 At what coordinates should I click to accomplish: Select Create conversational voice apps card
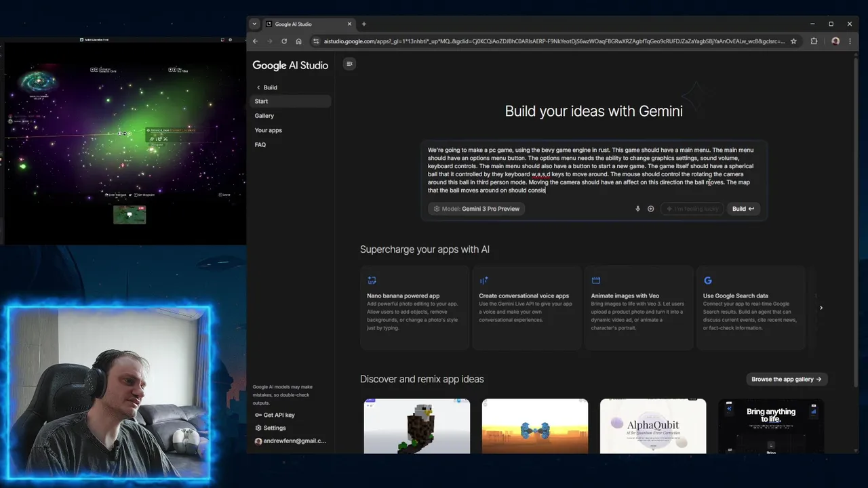click(526, 308)
